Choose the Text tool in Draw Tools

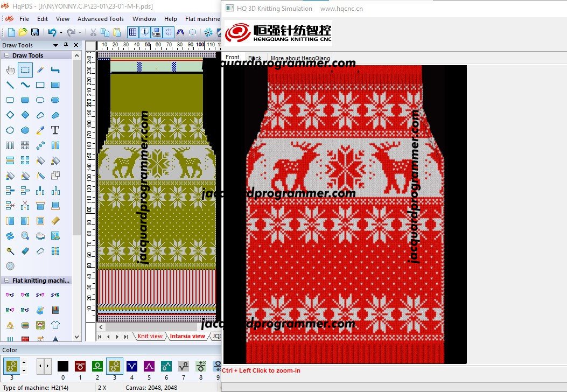[x=55, y=130]
